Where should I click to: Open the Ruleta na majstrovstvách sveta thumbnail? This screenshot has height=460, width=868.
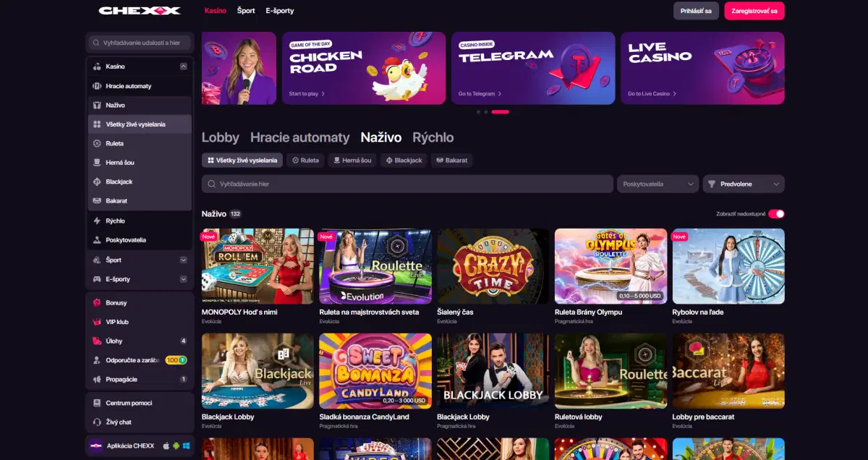point(375,266)
